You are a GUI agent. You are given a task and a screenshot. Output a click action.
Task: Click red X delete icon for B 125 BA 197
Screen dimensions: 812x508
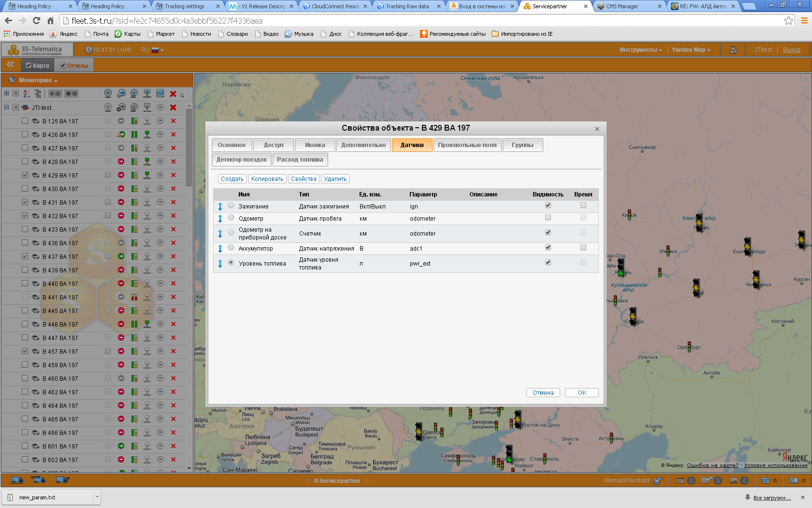(173, 121)
